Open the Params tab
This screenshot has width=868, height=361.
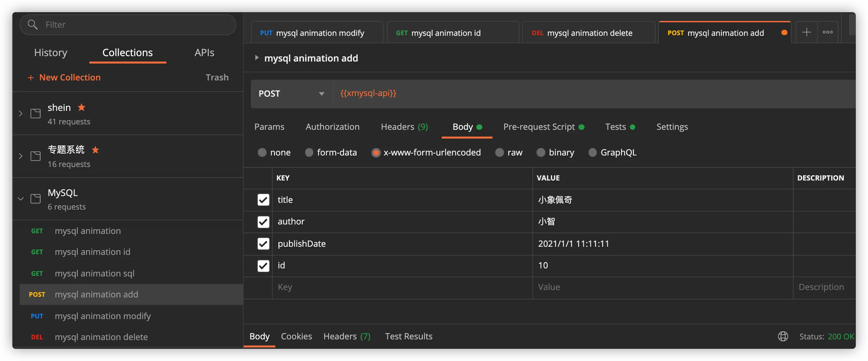(269, 127)
